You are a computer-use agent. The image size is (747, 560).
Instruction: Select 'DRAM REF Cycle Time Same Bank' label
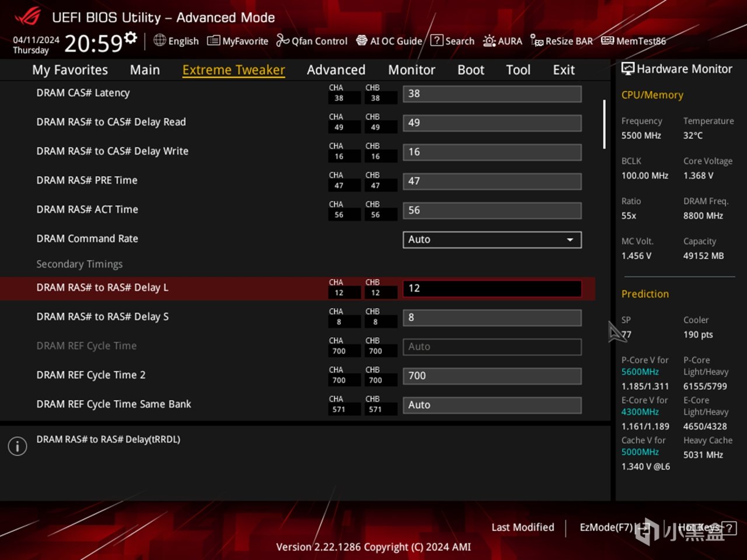point(113,404)
